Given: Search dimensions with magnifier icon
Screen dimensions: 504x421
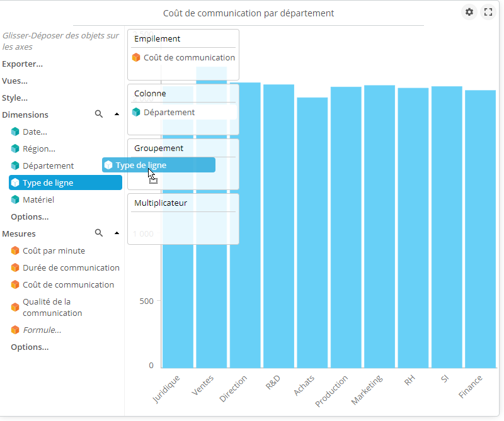Looking at the screenshot, I should [99, 115].
